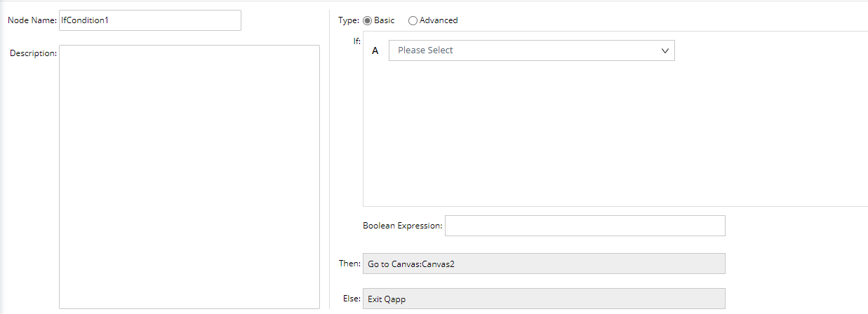Click the Boolean Expression input field
Viewport: 868px width, 314px height.
click(585, 226)
